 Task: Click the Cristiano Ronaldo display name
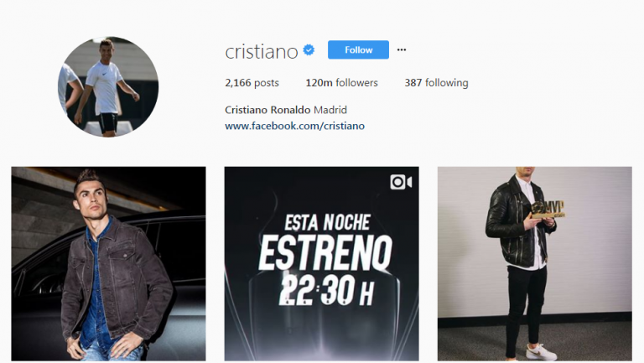[267, 110]
